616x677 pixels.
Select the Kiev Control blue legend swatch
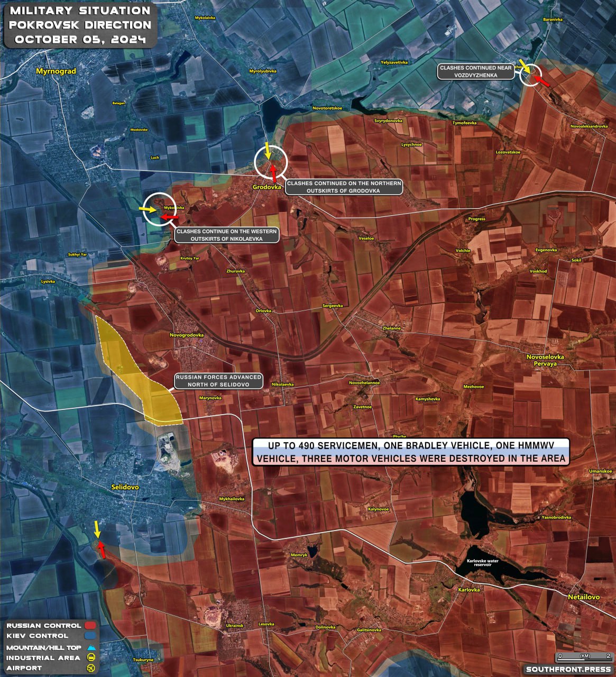pos(90,636)
